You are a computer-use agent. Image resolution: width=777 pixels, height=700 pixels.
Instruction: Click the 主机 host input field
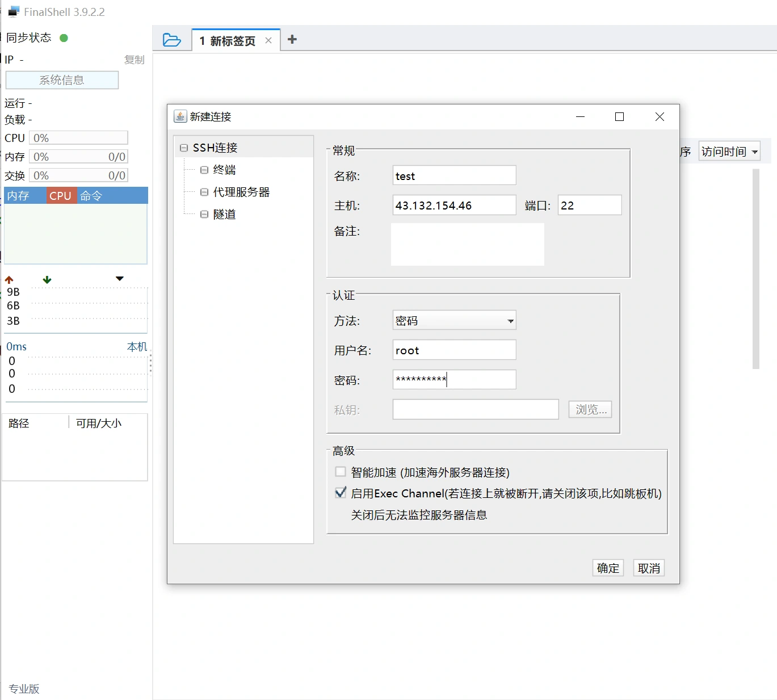click(x=454, y=206)
